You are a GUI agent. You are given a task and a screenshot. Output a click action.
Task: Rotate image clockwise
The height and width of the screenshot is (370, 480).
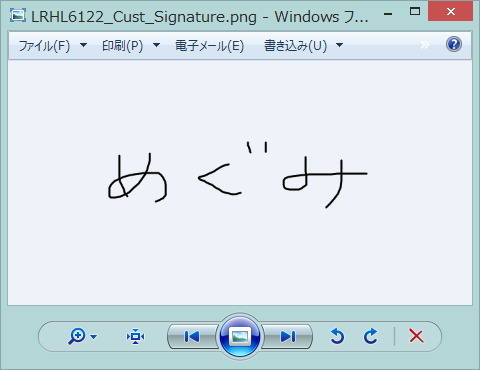(x=370, y=336)
